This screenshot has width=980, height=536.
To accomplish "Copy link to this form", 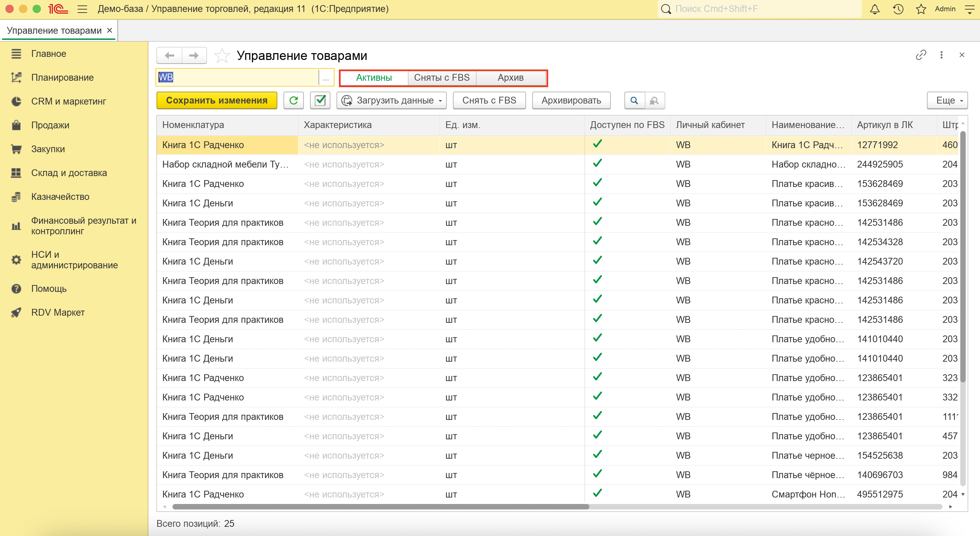I will [x=921, y=55].
